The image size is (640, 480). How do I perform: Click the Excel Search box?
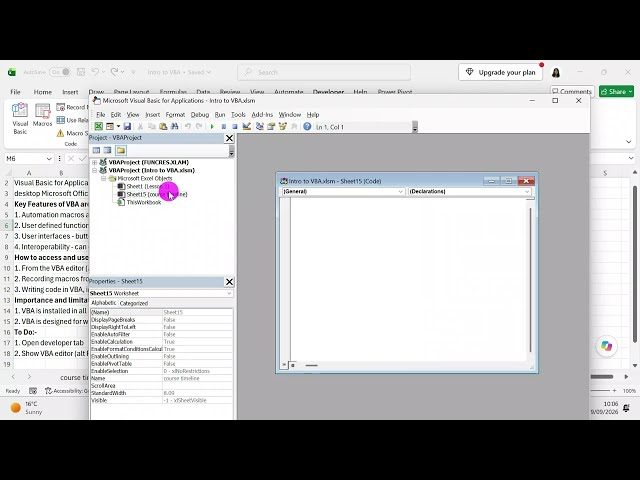click(324, 72)
